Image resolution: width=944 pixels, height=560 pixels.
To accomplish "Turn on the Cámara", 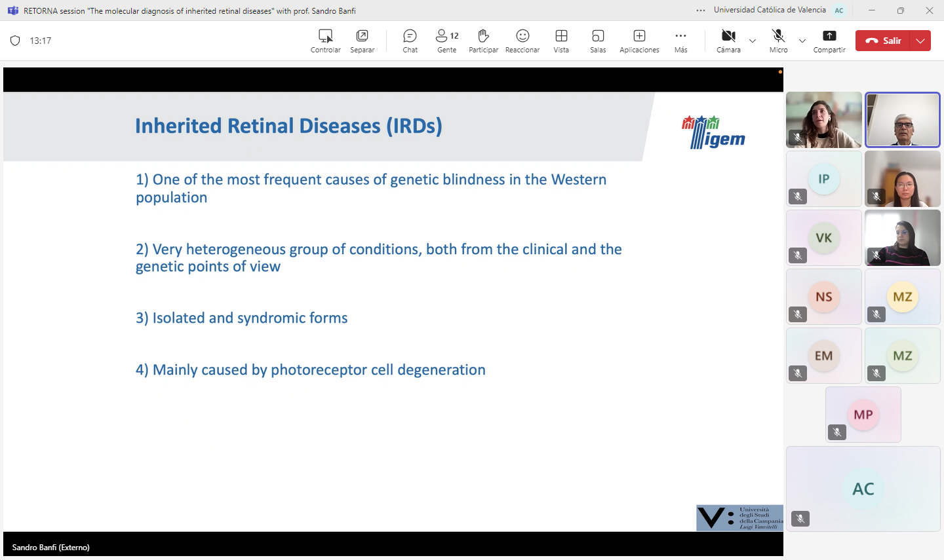I will click(728, 41).
